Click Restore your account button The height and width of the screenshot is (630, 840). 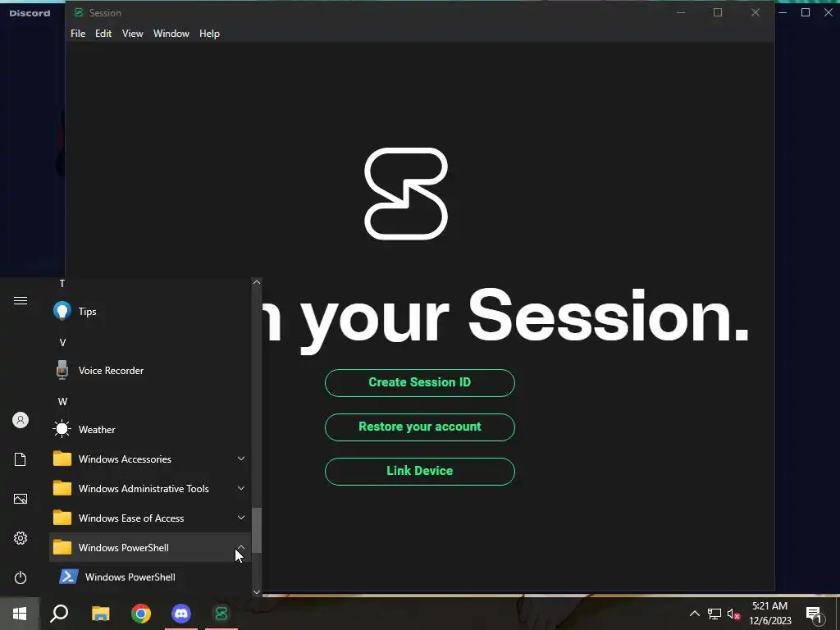[x=419, y=427]
